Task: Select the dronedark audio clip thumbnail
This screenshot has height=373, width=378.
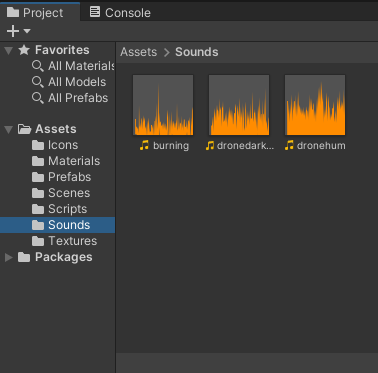Action: coord(239,105)
